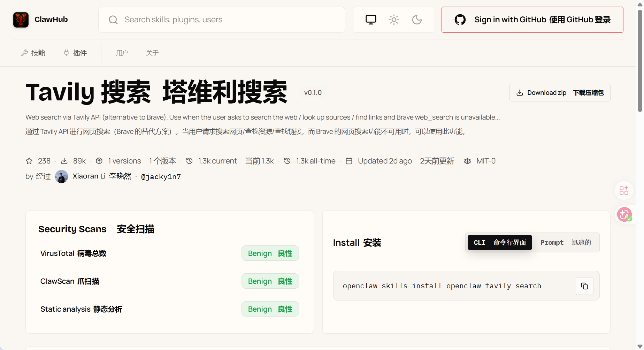The width and height of the screenshot is (644, 350).
Task: Click the history icon beside 1.3k current
Action: (x=189, y=161)
